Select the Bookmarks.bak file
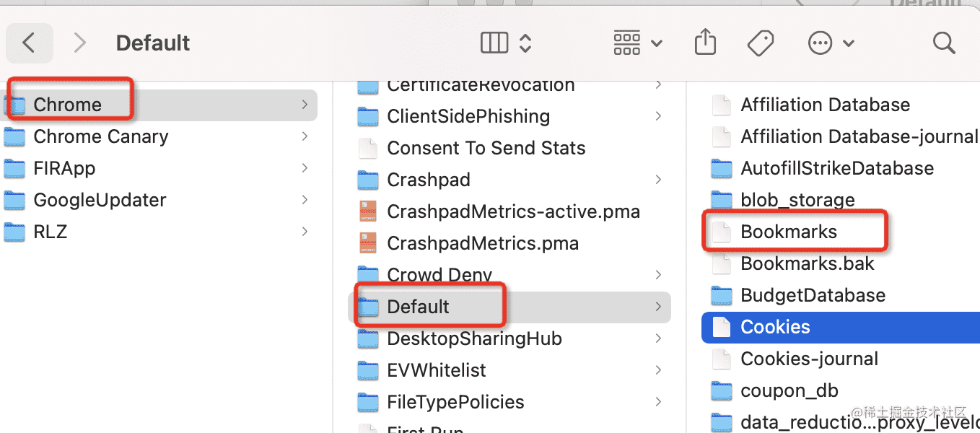This screenshot has width=980, height=433. click(x=807, y=263)
